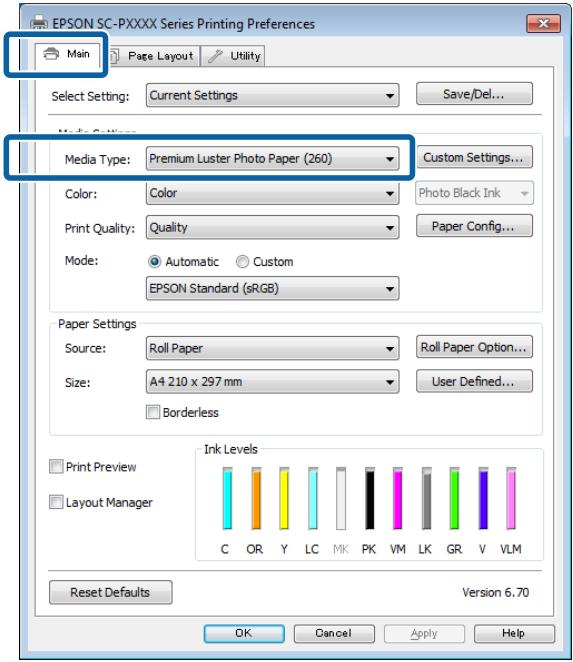Click the Apply button
The height and width of the screenshot is (662, 573).
(x=424, y=633)
